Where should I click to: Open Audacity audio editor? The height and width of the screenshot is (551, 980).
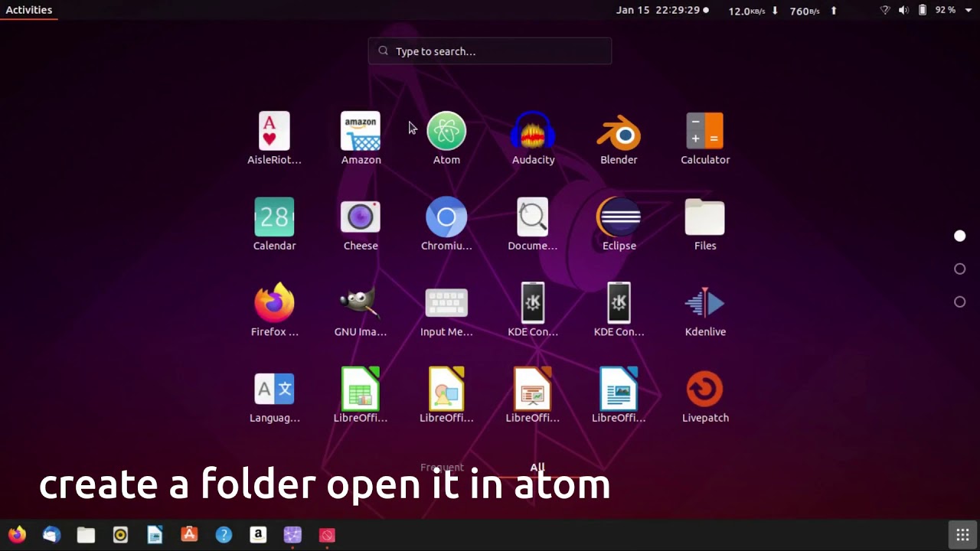click(x=533, y=139)
